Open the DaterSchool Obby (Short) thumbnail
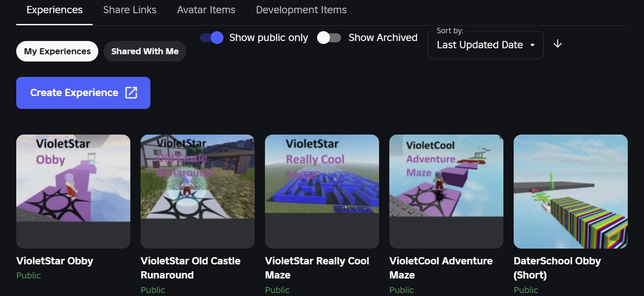644x296 pixels. 570,191
